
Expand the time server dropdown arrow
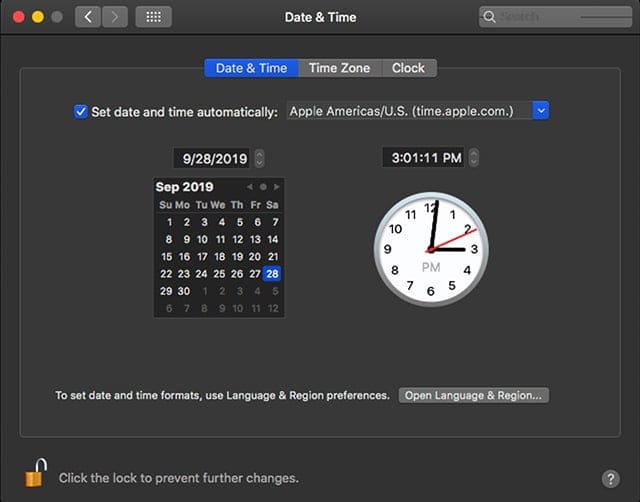pos(541,111)
